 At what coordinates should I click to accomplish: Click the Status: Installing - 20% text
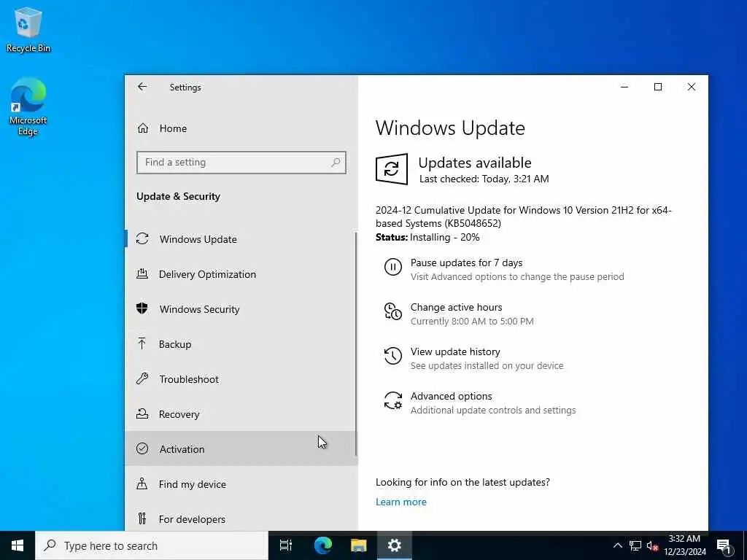coord(427,237)
